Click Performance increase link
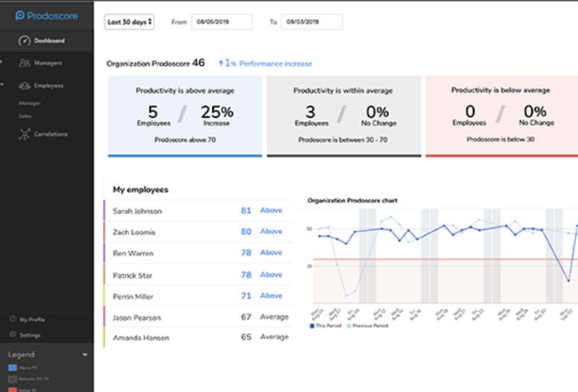This screenshot has width=578, height=392. 275,64
